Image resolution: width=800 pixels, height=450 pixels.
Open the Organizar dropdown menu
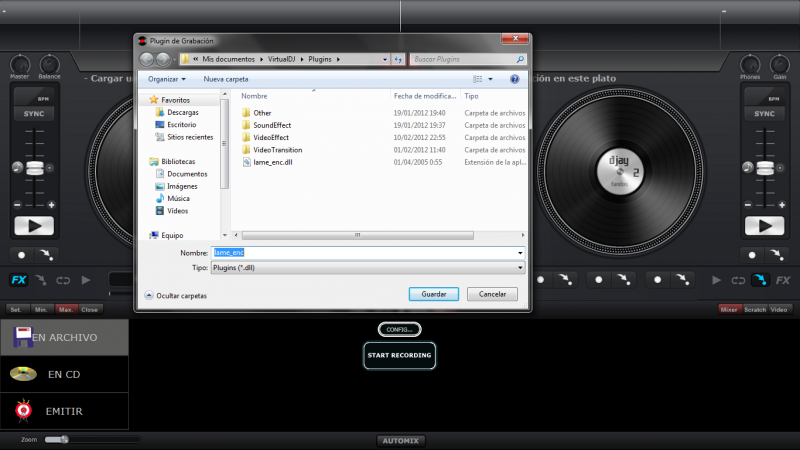click(167, 79)
